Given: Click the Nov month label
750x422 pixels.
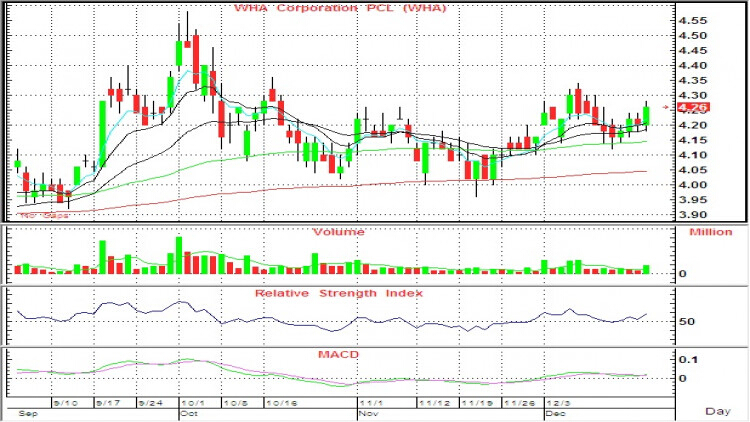Looking at the screenshot, I should pos(369,413).
